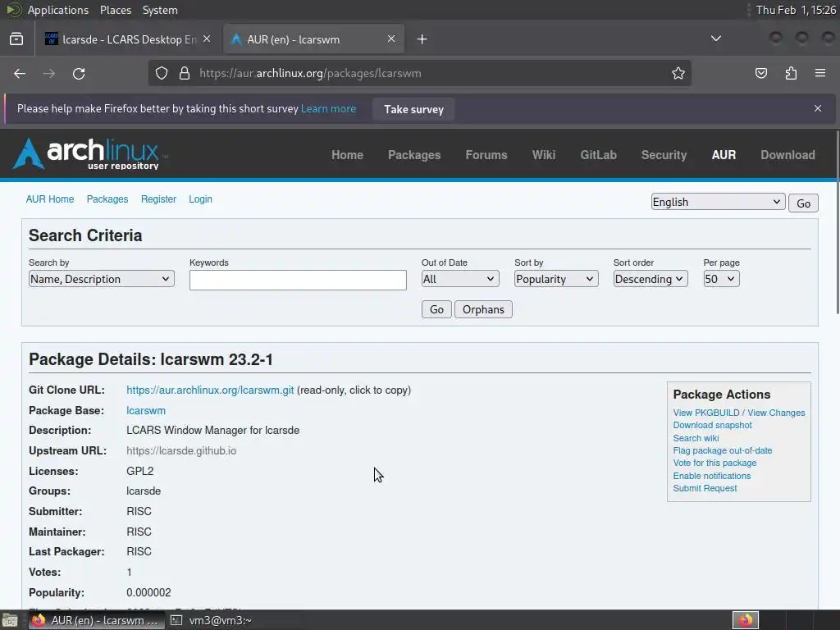List all tabs using the chevron
The image size is (840, 630).
pos(715,39)
